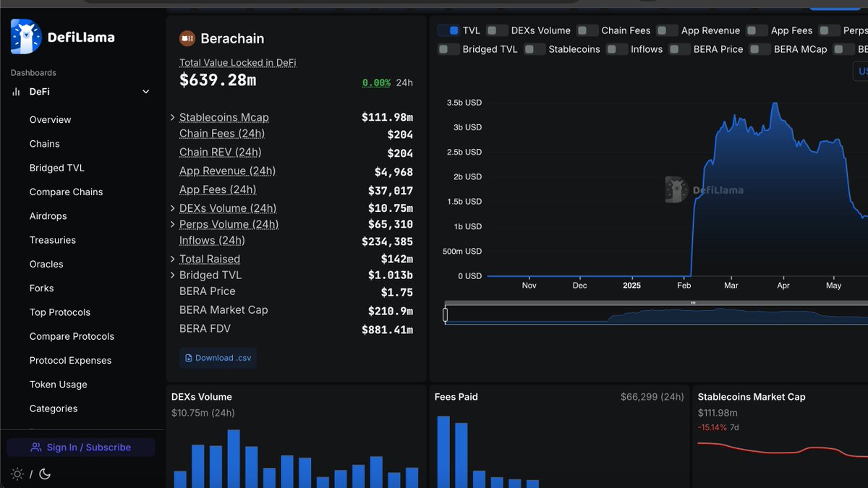Screen dimensions: 868x488
Task: Expand the Bridged TVL stats row
Action: 172,275
